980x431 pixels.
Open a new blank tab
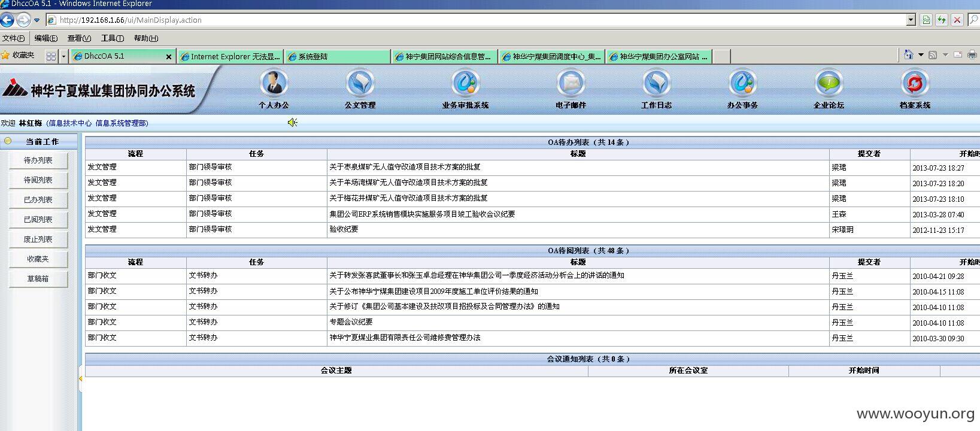(x=721, y=56)
